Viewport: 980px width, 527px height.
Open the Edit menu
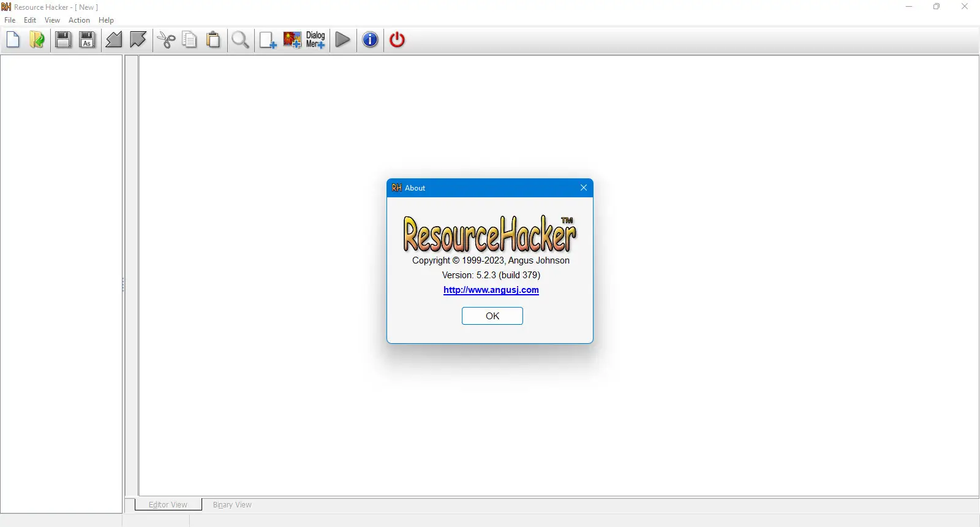pyautogui.click(x=30, y=20)
